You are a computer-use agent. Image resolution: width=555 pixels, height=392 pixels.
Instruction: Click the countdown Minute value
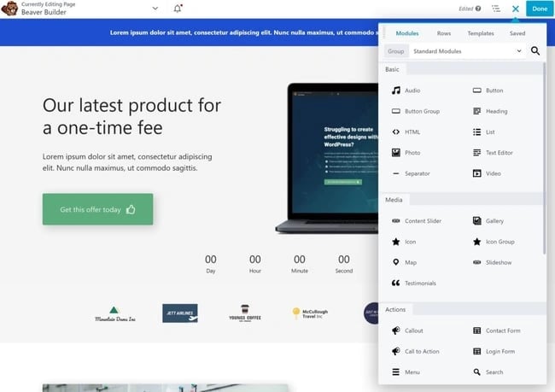click(x=300, y=260)
